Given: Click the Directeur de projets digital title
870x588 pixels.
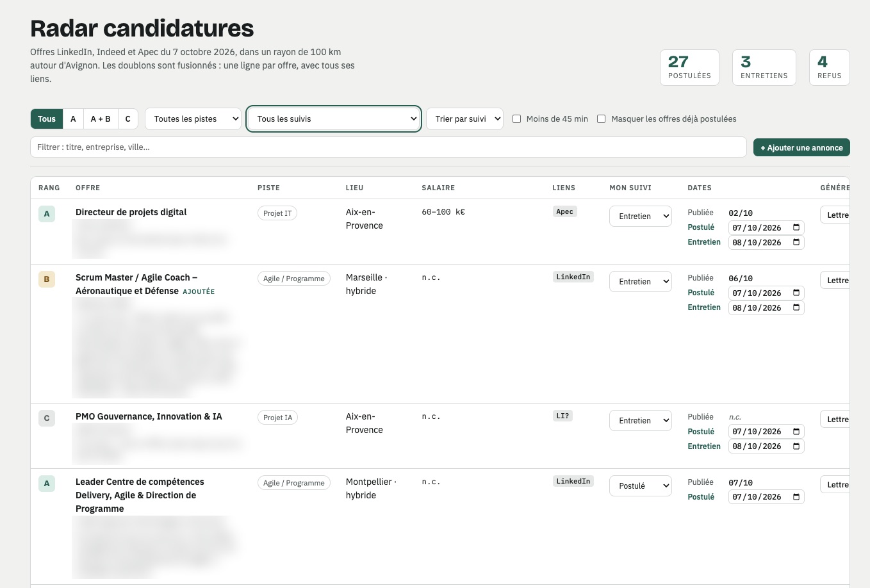Looking at the screenshot, I should (131, 212).
